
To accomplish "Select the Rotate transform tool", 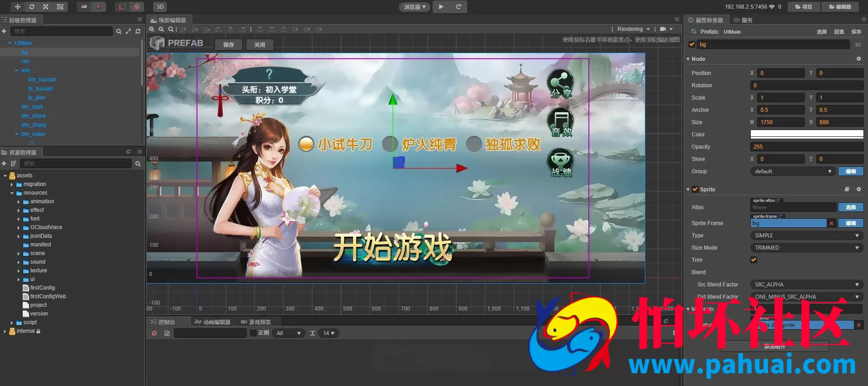I will (32, 7).
